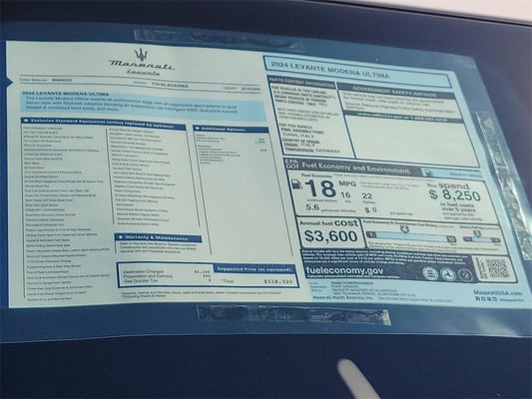Screen dimensions: 532x399
Task: Click the Parts Content Information header
Action: click(x=301, y=83)
